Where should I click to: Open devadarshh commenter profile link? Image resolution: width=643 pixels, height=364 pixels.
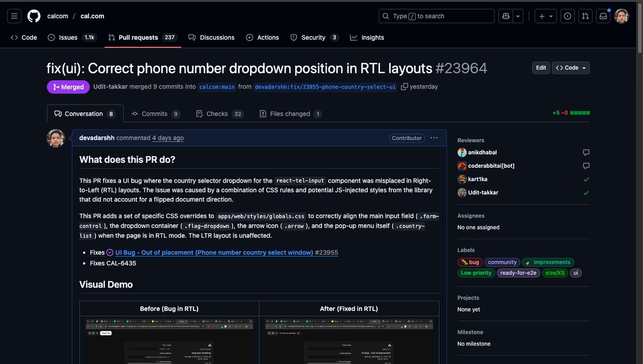[x=97, y=138]
